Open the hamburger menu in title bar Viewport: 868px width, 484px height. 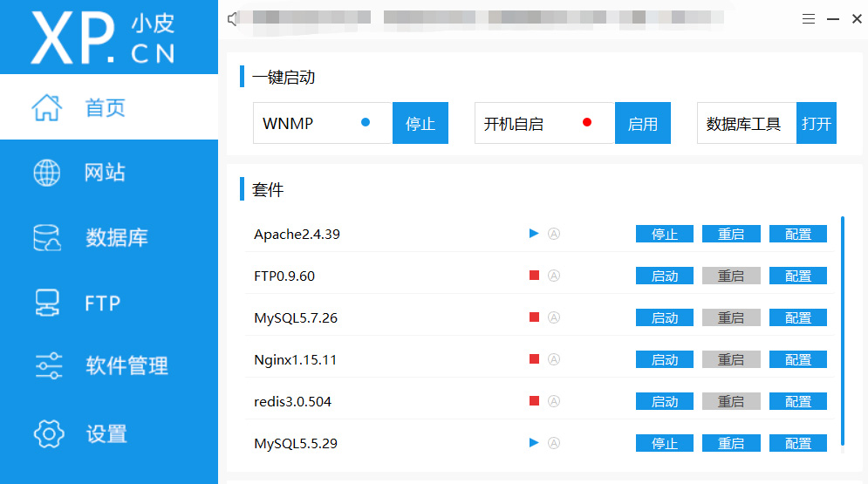[809, 19]
